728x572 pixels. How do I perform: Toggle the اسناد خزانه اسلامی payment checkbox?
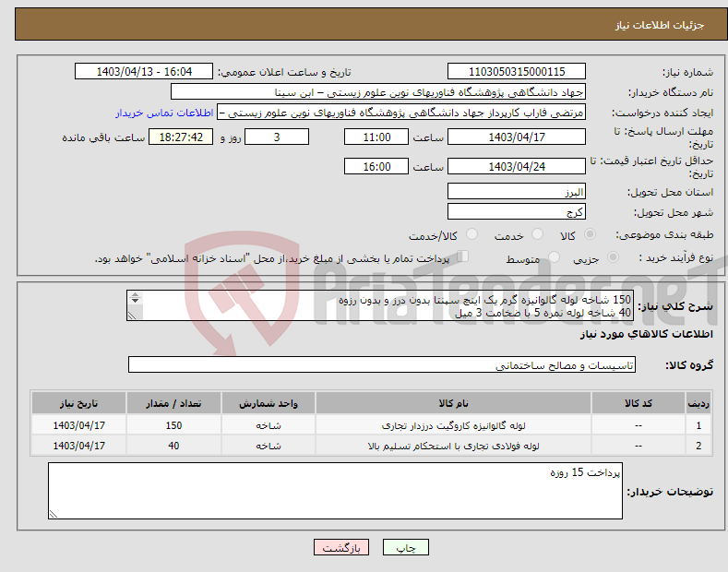(463, 256)
